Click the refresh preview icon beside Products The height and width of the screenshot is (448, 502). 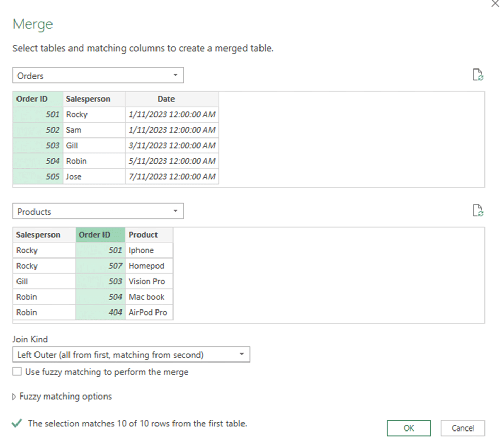pyautogui.click(x=479, y=211)
